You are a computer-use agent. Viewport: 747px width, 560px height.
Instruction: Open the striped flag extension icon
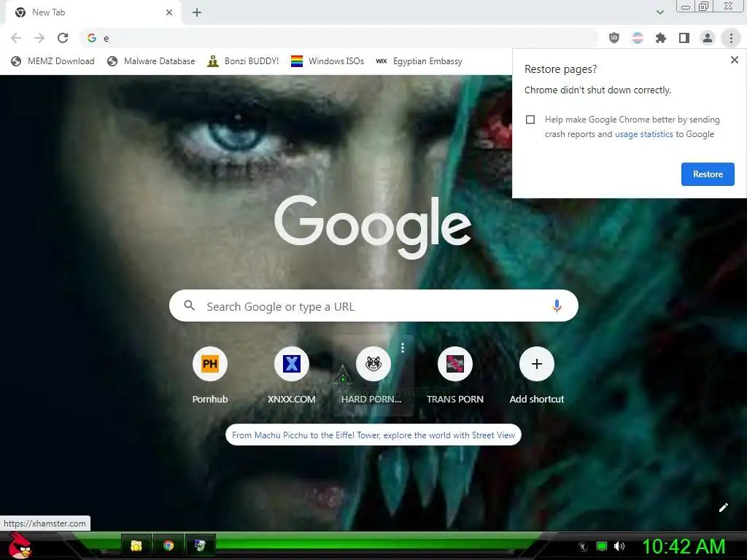[638, 38]
